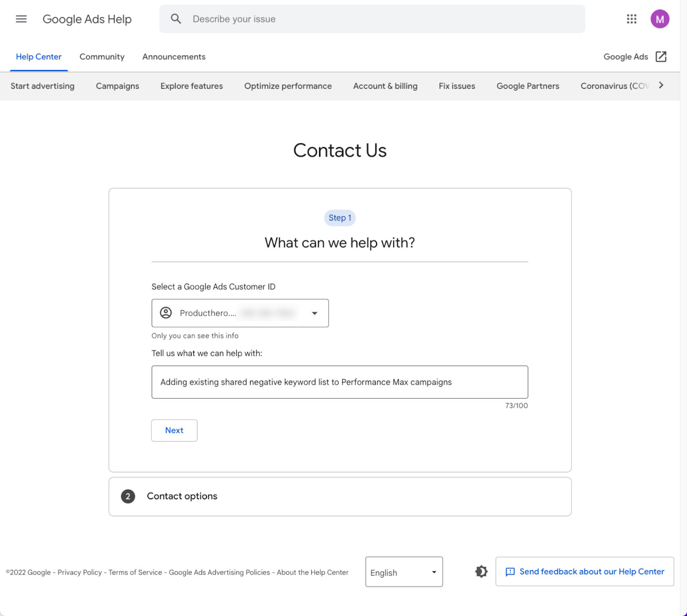Click the step 2 number badge
The image size is (687, 616).
pyautogui.click(x=128, y=496)
